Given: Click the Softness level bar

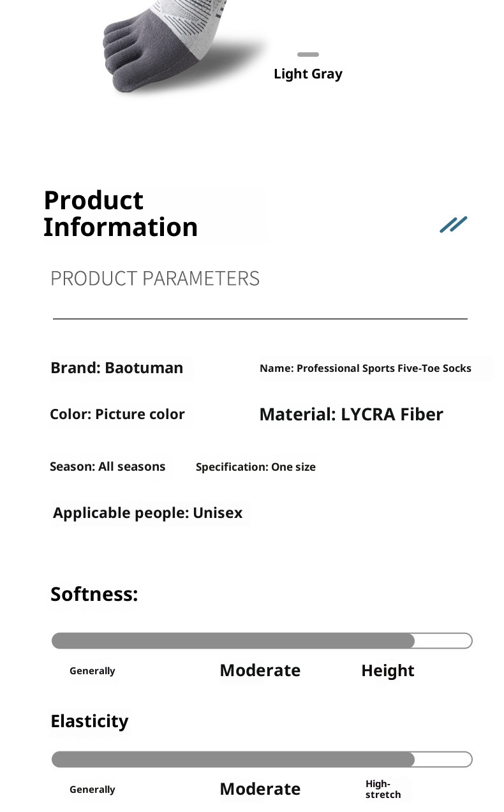Looking at the screenshot, I should (262, 640).
